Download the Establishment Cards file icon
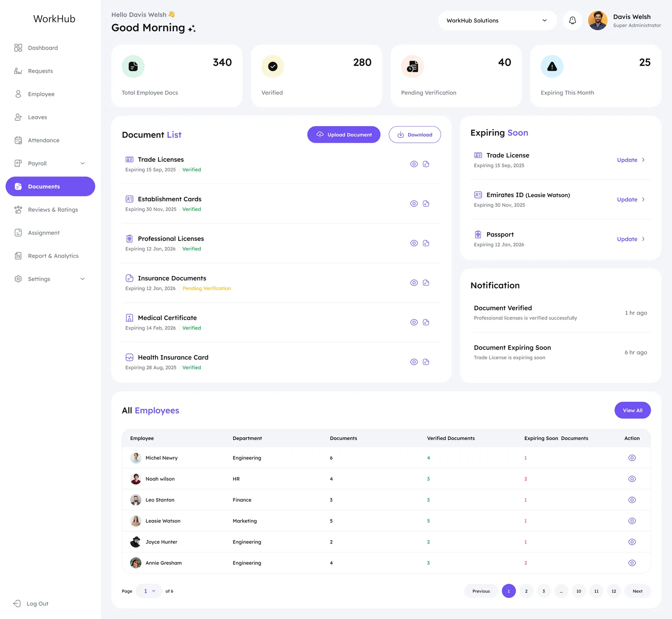The image size is (672, 619). (x=426, y=203)
